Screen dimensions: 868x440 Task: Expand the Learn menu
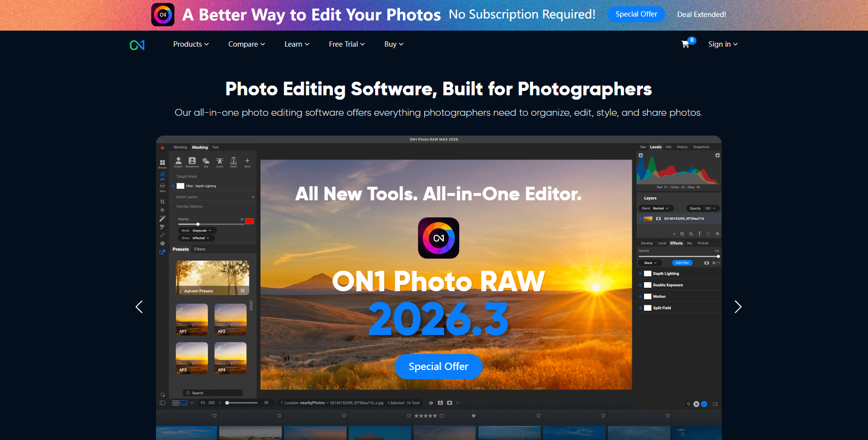coord(297,44)
